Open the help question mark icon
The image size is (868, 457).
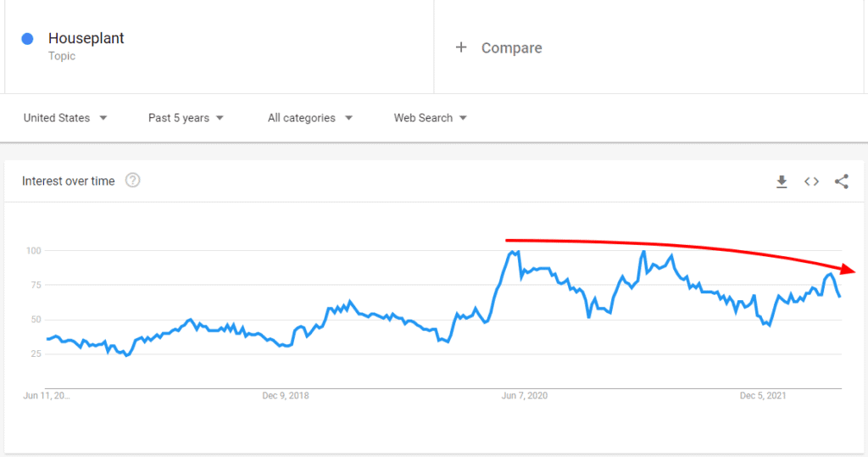(x=132, y=181)
